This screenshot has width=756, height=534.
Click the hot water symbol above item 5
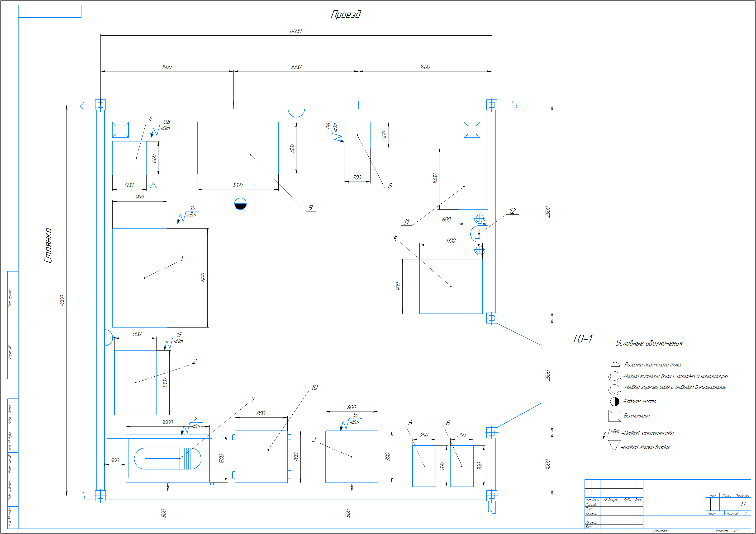point(479,251)
